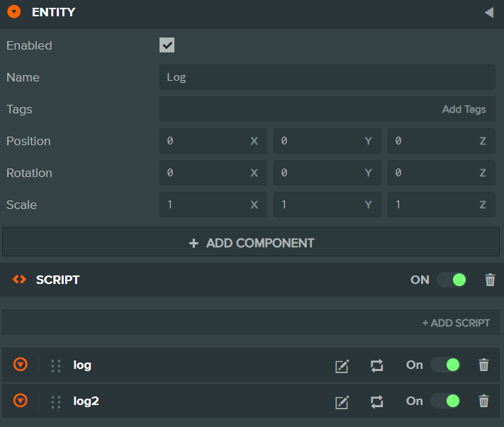Click the entity Name input field

pos(327,77)
